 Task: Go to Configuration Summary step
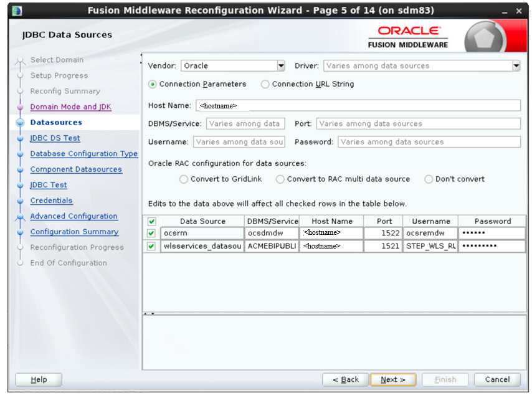74,232
